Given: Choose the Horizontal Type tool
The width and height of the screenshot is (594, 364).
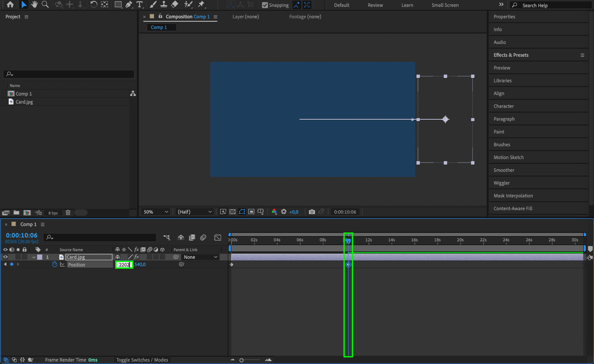Looking at the screenshot, I should [140, 4].
